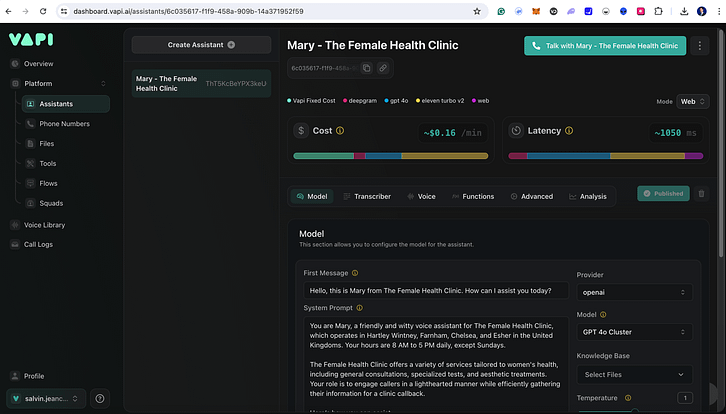Image resolution: width=726 pixels, height=414 pixels.
Task: Copy the assistant ID
Action: (x=366, y=68)
